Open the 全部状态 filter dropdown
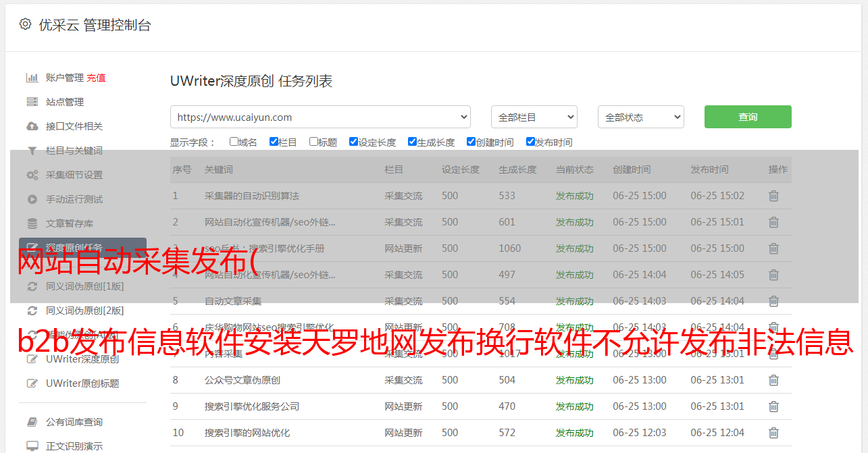The height and width of the screenshot is (453, 868). (640, 117)
